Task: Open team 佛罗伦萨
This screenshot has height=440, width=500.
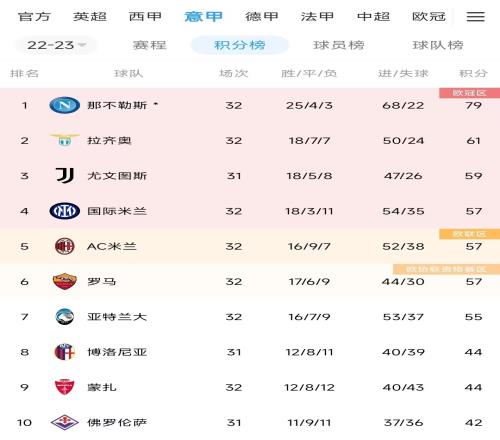Action: point(117,422)
